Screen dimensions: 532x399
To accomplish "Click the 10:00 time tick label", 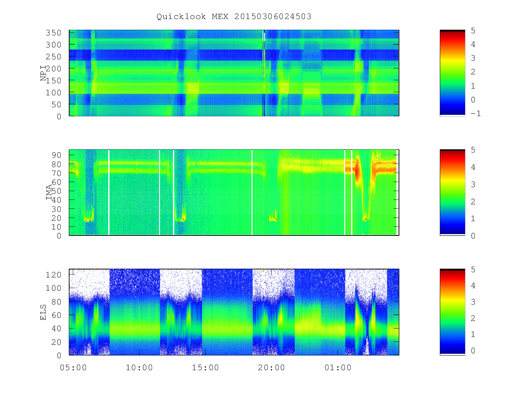I will 139,368.
